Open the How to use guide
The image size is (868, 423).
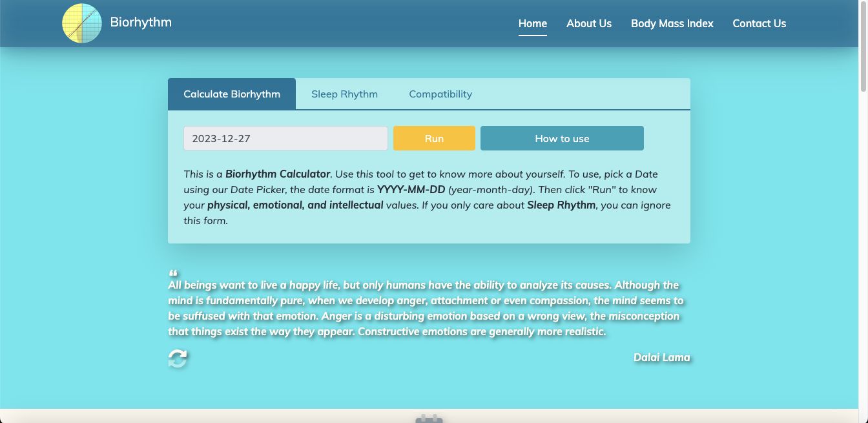562,138
